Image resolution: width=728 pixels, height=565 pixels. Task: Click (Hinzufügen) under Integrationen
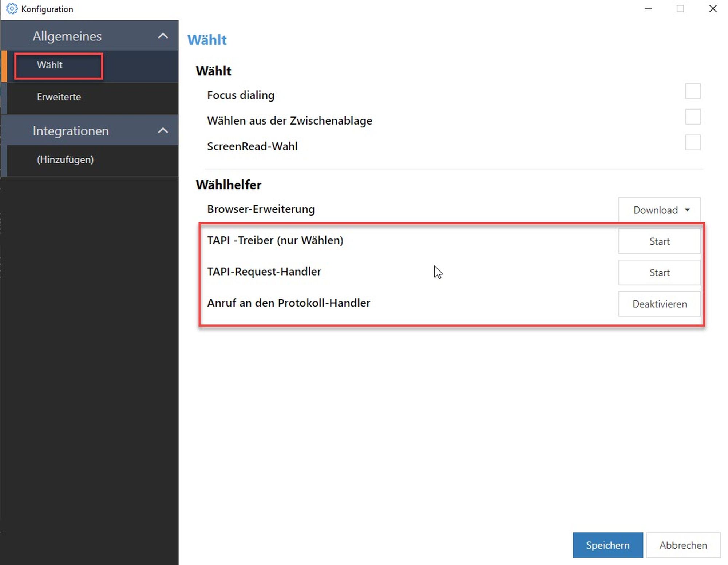[65, 160]
